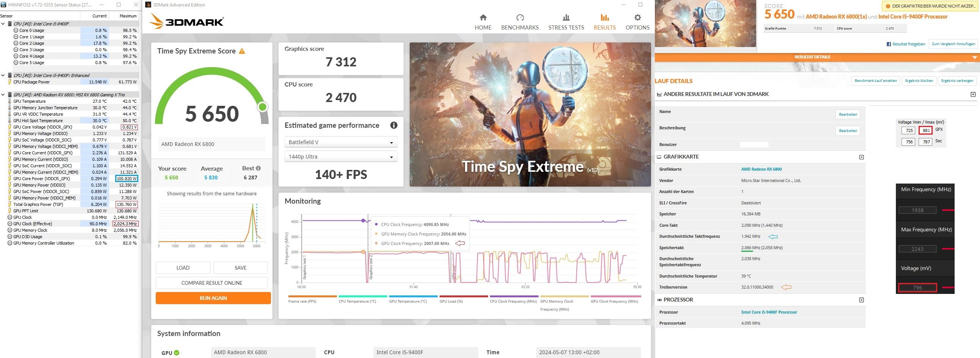Click the Facebook Resultat freigeben link
Image resolution: width=980 pixels, height=358 pixels.
point(906,44)
